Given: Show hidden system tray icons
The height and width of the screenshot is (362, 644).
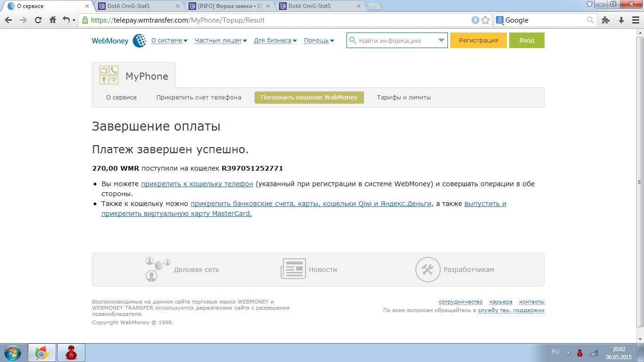Looking at the screenshot, I should click(568, 353).
